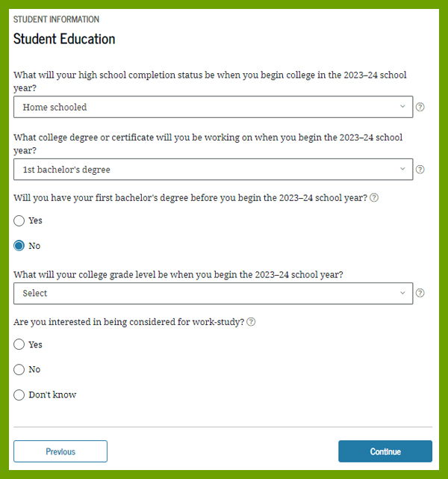
Task: Click the Student Education heading
Action: [x=64, y=39]
